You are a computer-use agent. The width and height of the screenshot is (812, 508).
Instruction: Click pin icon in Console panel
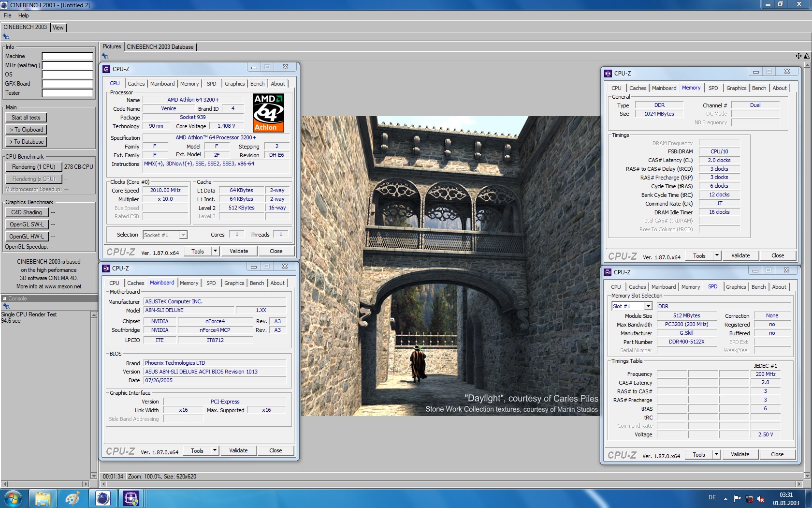point(6,306)
